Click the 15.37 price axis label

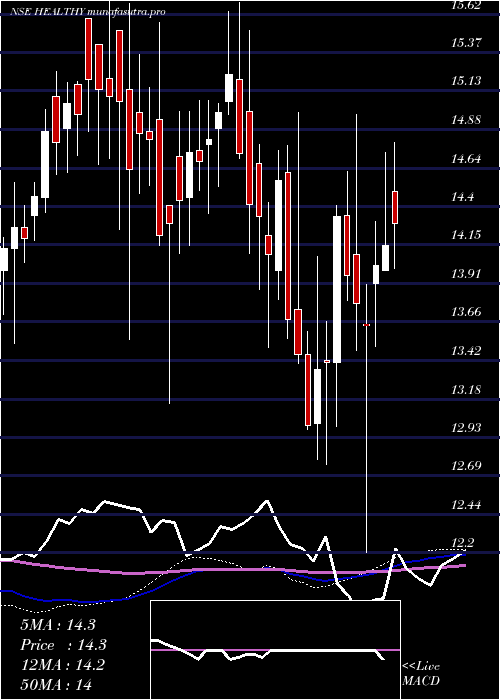(x=467, y=43)
